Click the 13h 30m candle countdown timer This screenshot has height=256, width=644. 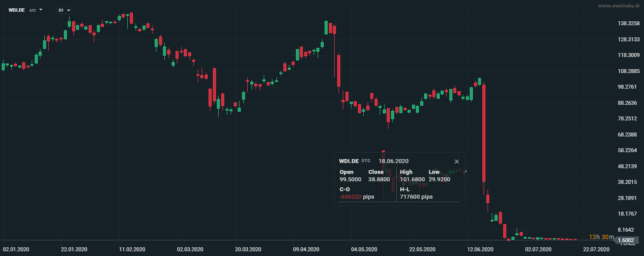pos(601,237)
